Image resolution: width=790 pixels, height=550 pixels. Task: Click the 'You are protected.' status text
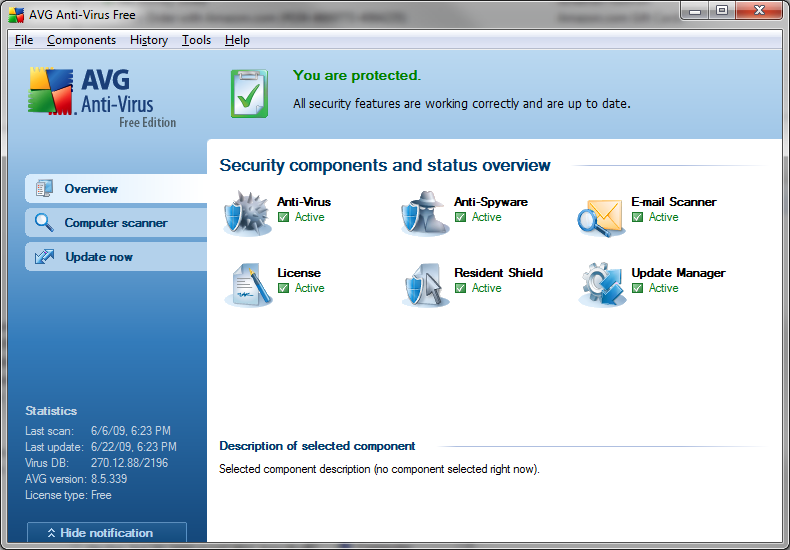coord(357,76)
